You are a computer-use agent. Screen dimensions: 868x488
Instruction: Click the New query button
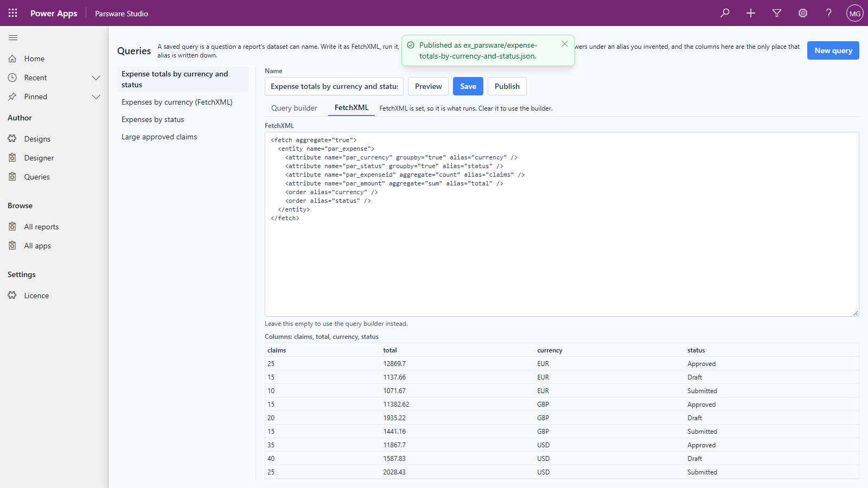click(833, 50)
